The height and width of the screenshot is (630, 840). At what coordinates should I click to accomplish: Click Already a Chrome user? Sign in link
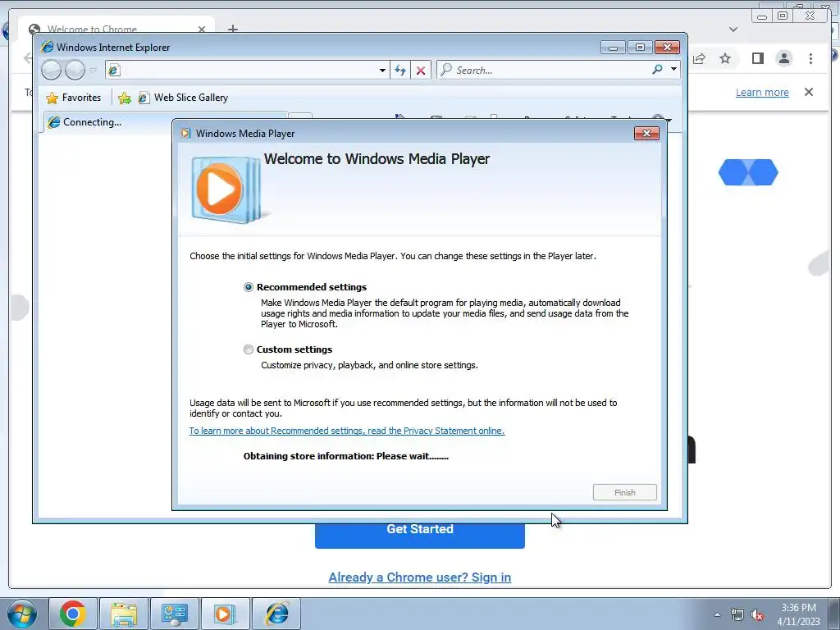419,577
